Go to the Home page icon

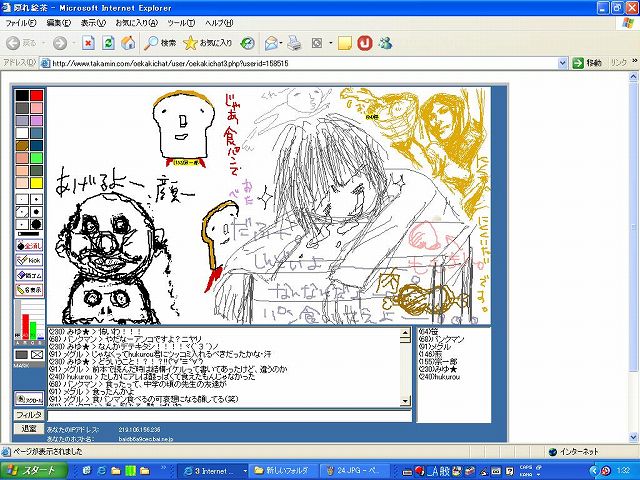[128, 43]
